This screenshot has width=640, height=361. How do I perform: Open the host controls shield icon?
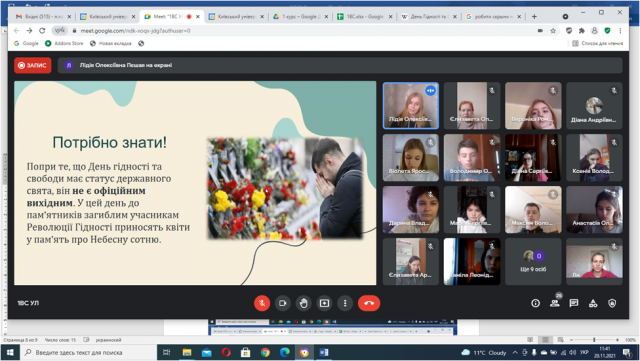[x=612, y=303]
